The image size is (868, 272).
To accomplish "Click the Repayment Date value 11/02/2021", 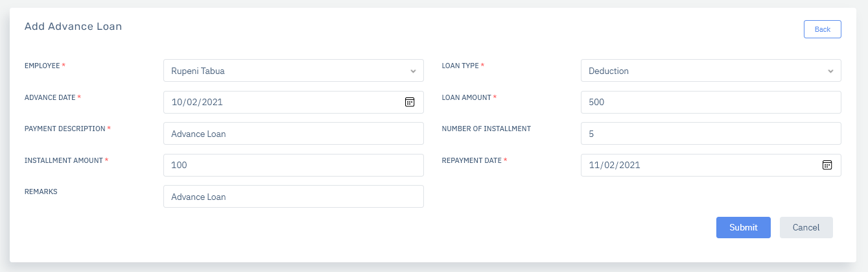I will click(615, 165).
